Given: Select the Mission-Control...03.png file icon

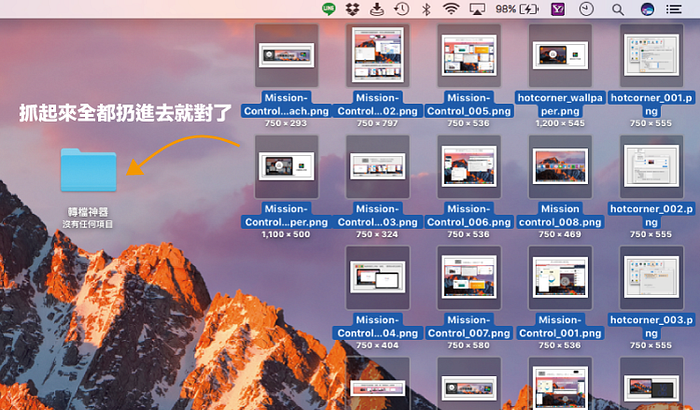Looking at the screenshot, I should coord(378,167).
